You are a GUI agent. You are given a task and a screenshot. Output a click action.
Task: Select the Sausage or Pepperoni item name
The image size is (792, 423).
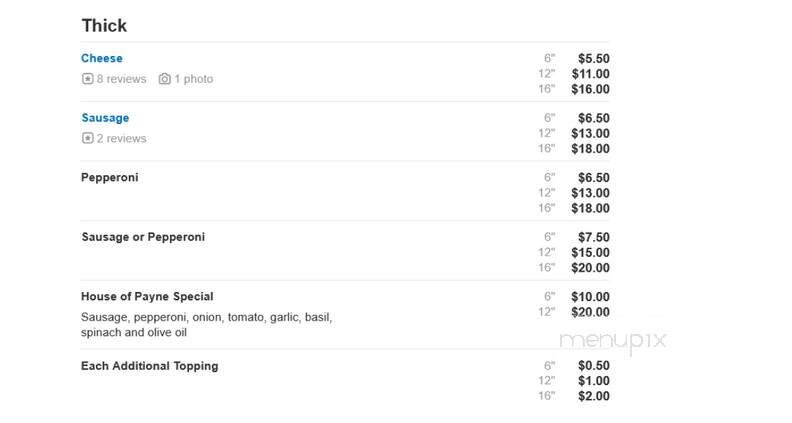pos(143,237)
